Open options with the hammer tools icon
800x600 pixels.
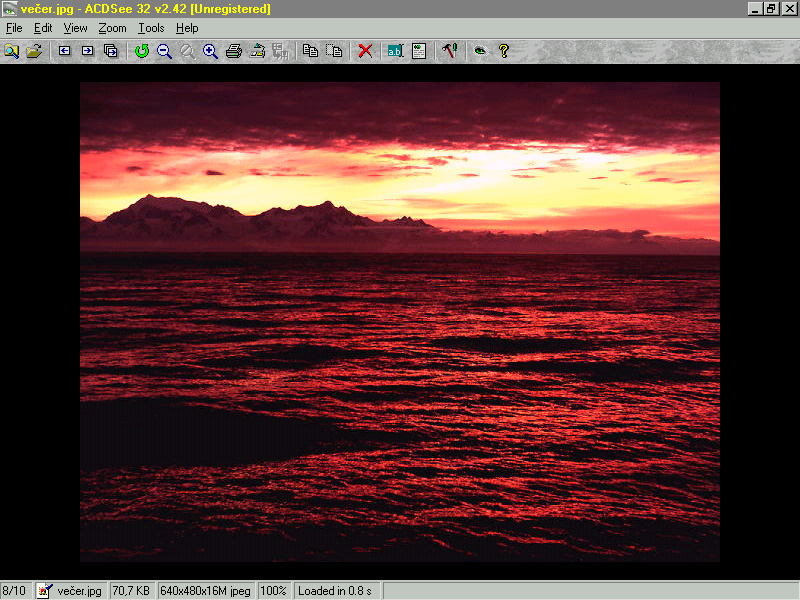[x=449, y=51]
